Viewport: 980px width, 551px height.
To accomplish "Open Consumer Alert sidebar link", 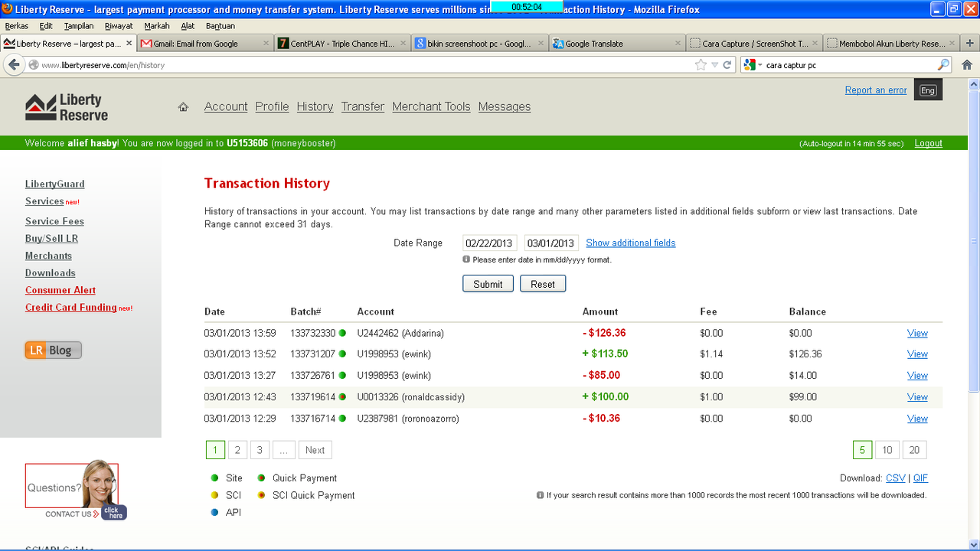I will tap(60, 290).
